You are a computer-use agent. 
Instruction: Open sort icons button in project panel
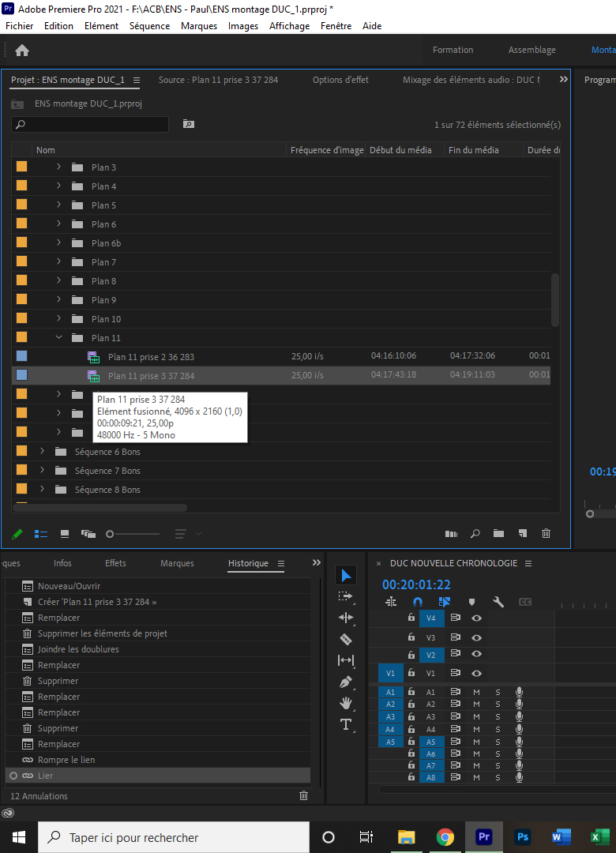pos(181,534)
